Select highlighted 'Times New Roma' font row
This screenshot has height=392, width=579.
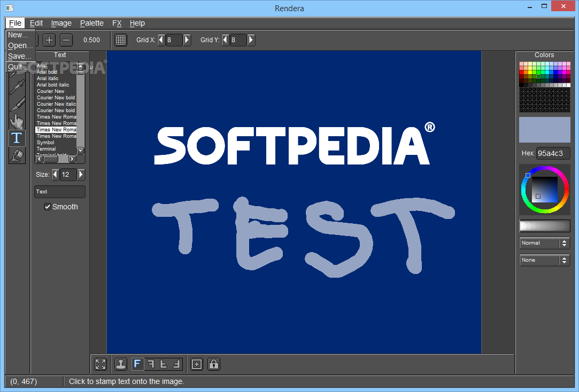(x=56, y=130)
